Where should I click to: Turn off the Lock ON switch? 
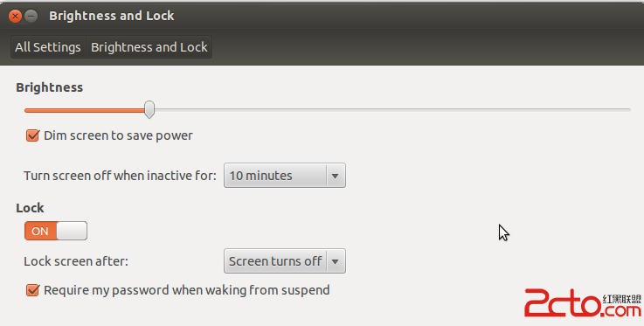click(56, 231)
